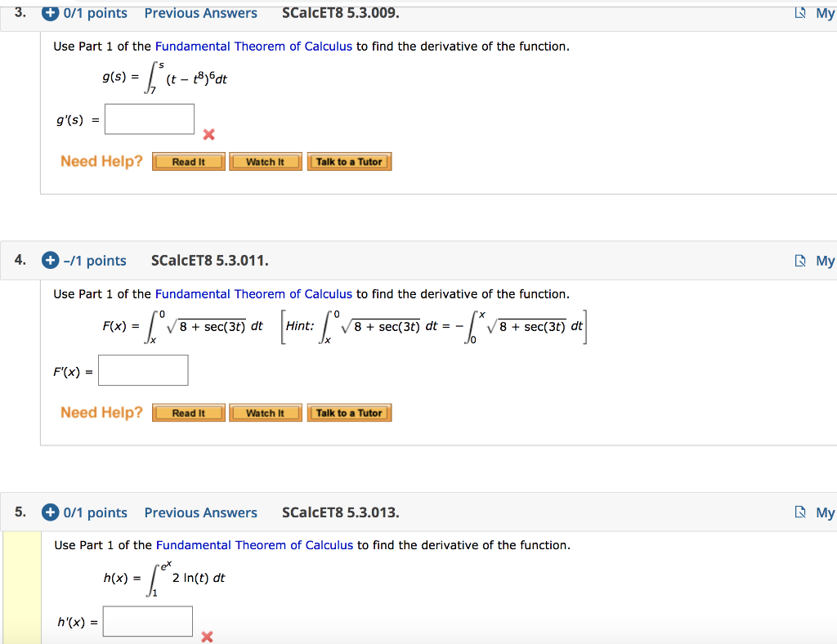Viewport: 837px width, 644px height.
Task: Open Previous Answers for question 5
Action: (200, 512)
